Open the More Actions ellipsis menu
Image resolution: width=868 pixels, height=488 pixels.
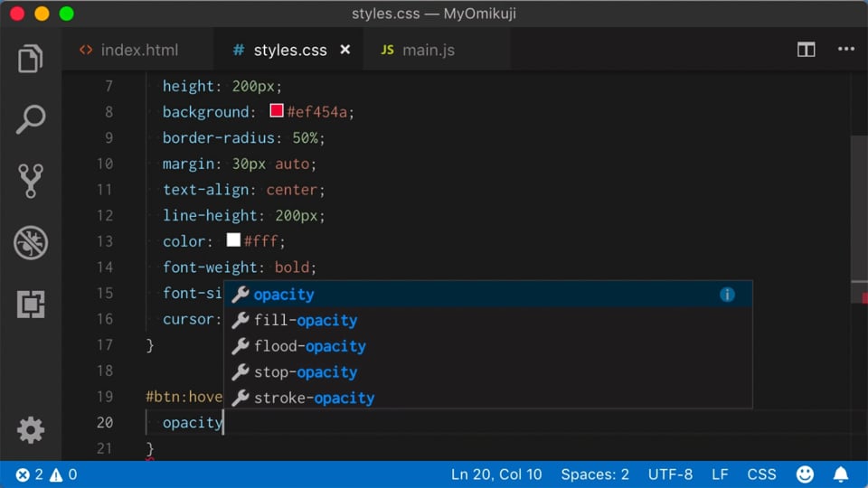[x=845, y=50]
